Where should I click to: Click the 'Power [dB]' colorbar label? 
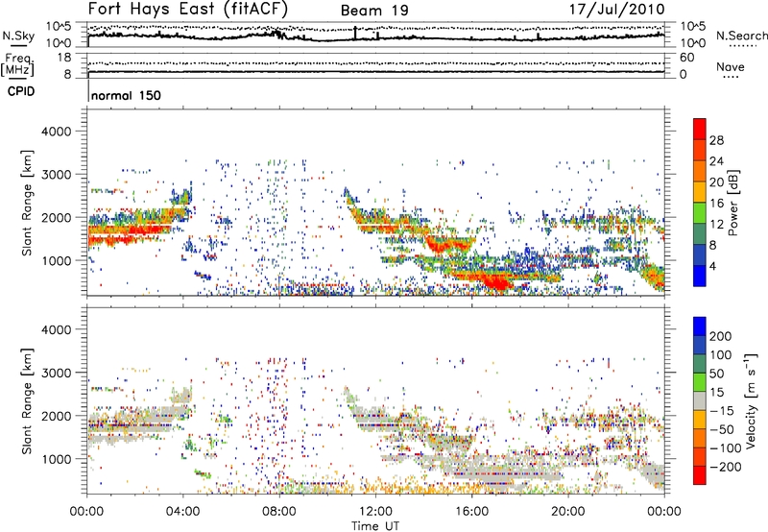coord(732,203)
